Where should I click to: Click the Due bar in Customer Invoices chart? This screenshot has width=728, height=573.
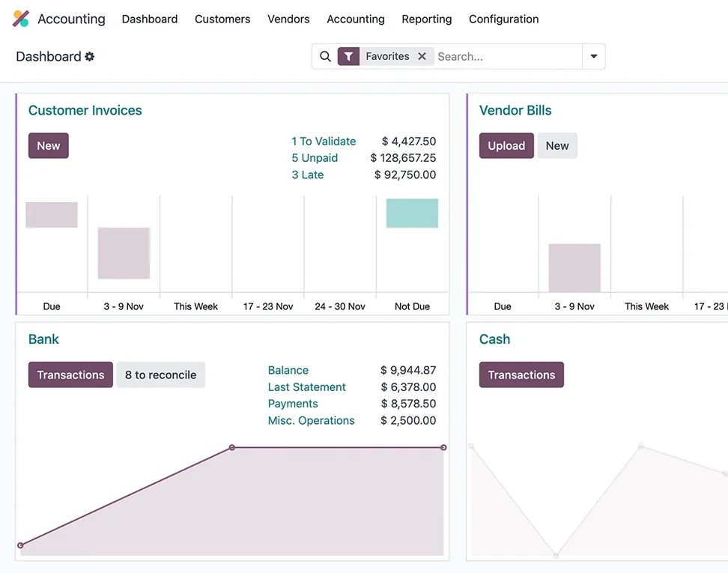pos(52,214)
